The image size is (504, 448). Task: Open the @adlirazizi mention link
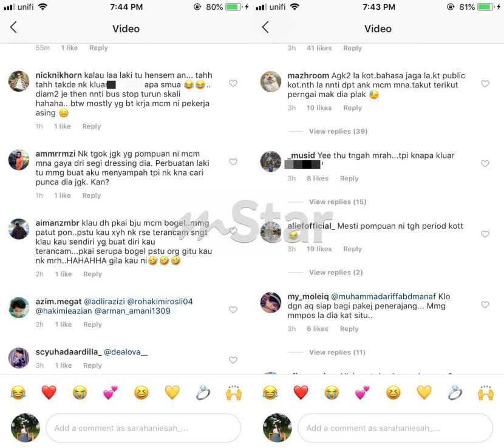click(x=104, y=302)
